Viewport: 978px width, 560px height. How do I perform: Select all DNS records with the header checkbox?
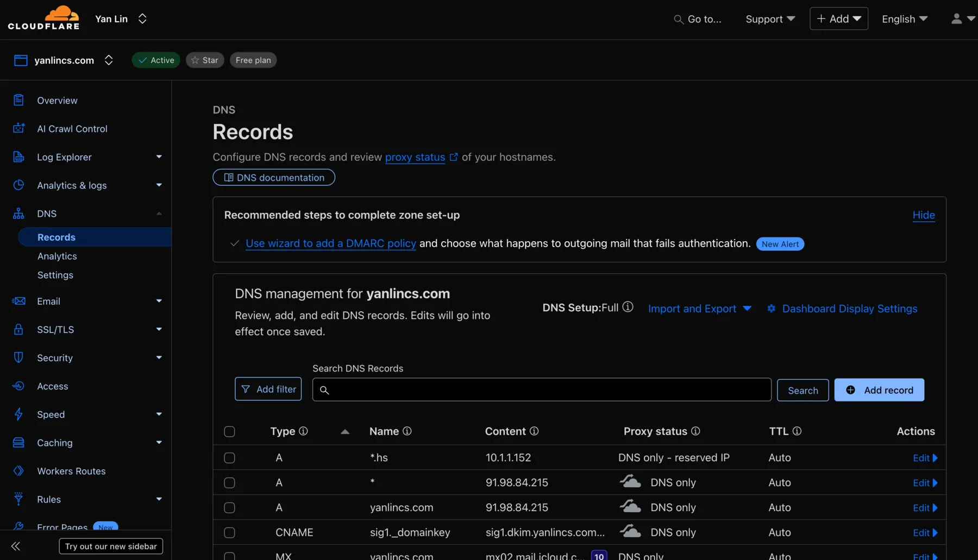[x=229, y=431]
